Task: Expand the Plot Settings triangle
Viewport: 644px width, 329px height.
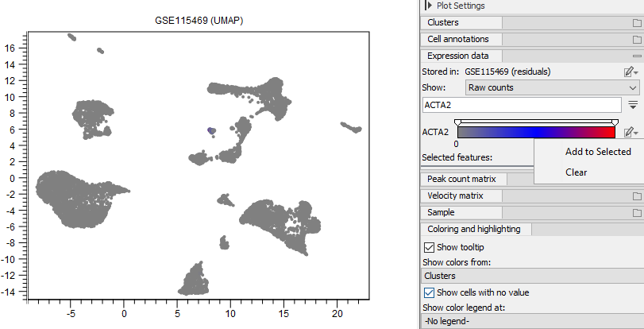Action: click(x=429, y=6)
